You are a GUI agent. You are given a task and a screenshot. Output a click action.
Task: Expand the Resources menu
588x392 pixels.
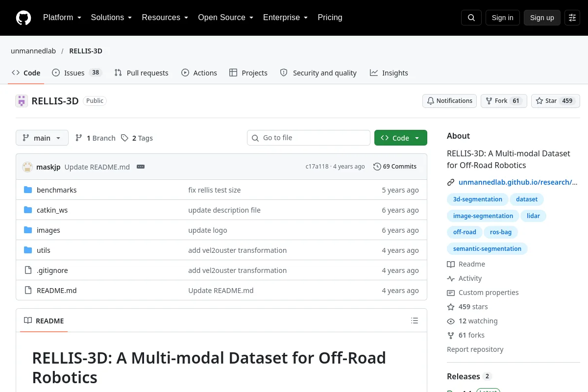point(165,18)
